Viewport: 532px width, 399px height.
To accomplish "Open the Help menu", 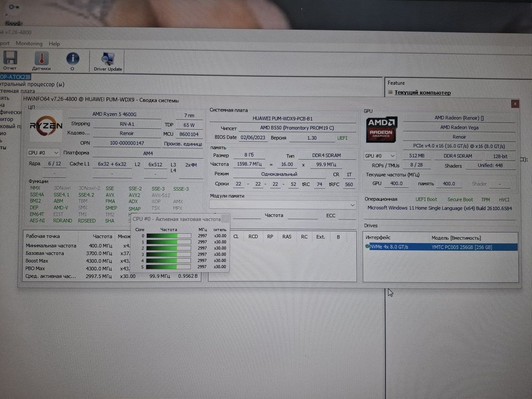I will 55,44.
